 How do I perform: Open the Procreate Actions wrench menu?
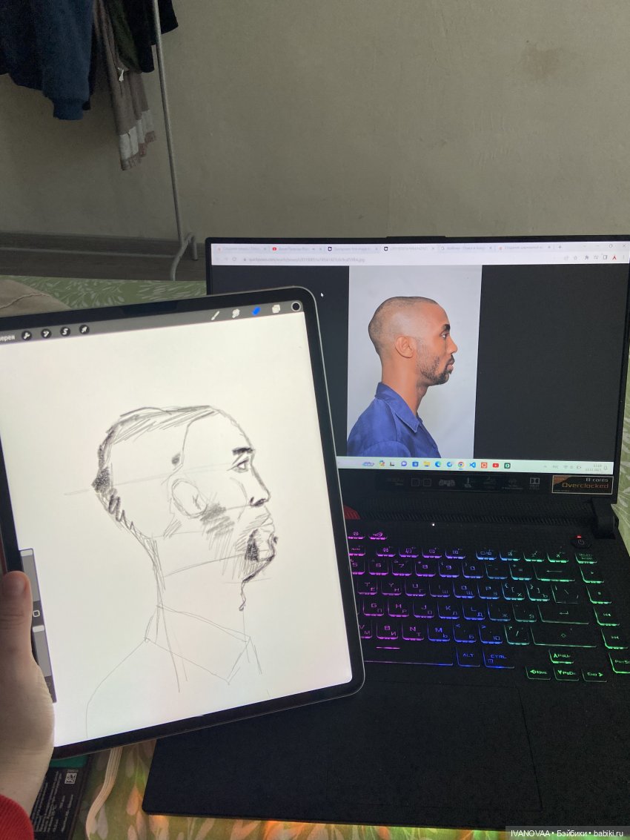27,335
